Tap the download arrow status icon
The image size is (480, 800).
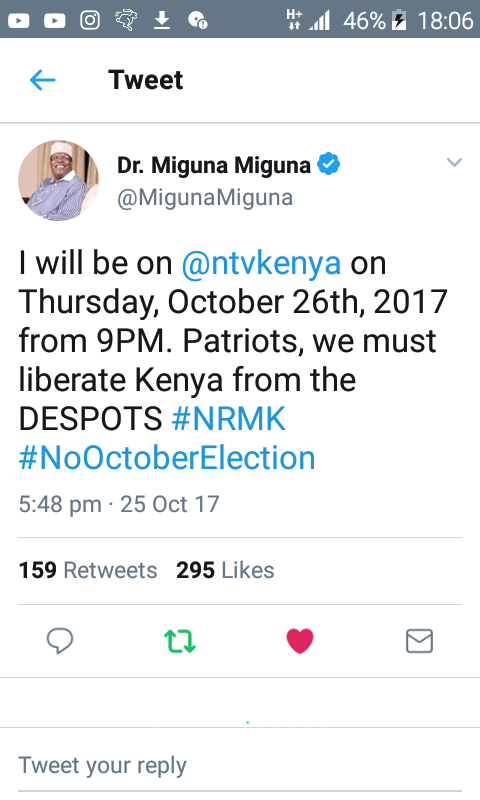(x=162, y=20)
